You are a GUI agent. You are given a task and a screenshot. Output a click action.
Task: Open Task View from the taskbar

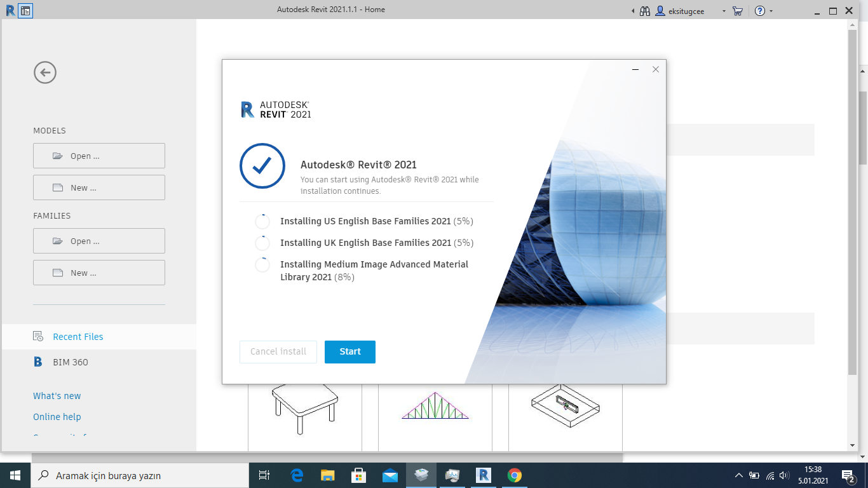(264, 475)
